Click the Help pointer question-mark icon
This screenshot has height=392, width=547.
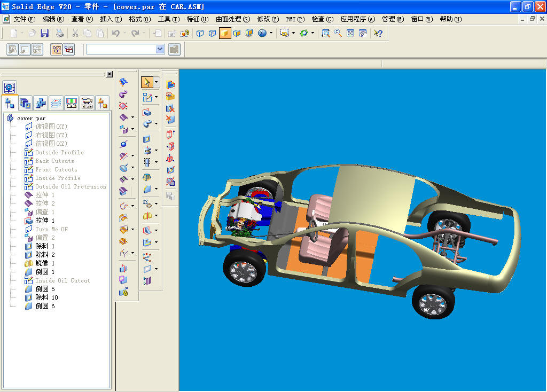378,33
